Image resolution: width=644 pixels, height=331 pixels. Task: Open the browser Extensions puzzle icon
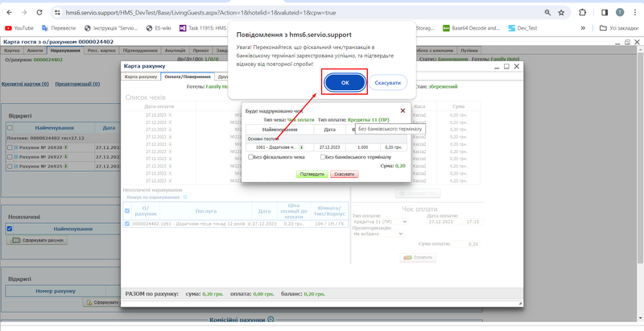coord(581,13)
